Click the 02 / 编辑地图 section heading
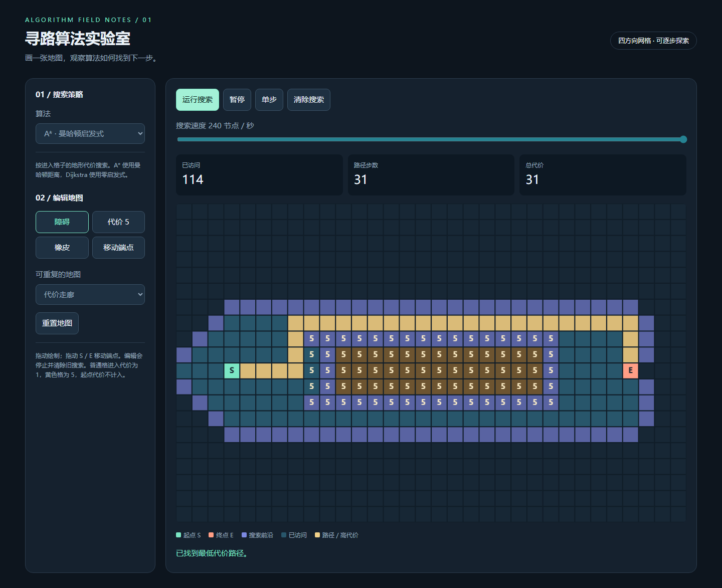The width and height of the screenshot is (722, 588). pyautogui.click(x=59, y=198)
